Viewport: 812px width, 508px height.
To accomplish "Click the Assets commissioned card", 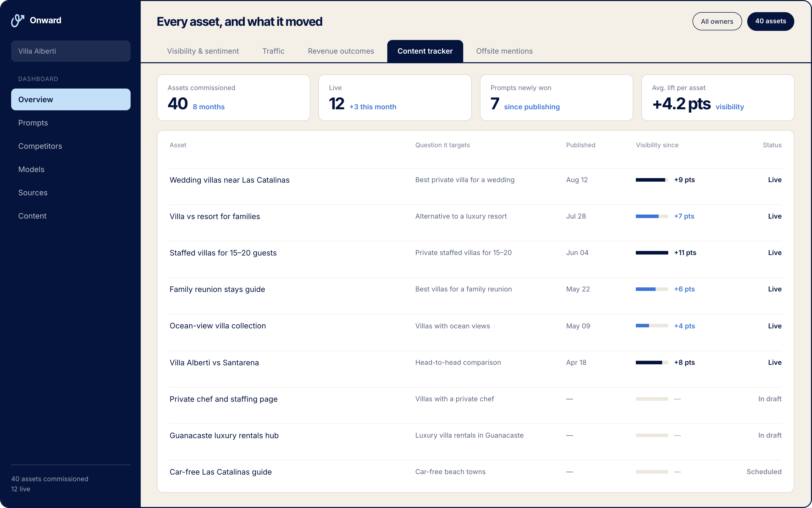I will pos(233,98).
